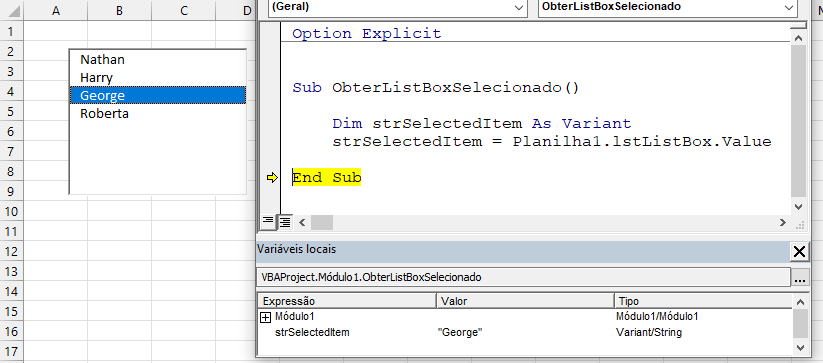
Task: Click code editor vertical scrollbar down arrow
Action: pyautogui.click(x=798, y=206)
